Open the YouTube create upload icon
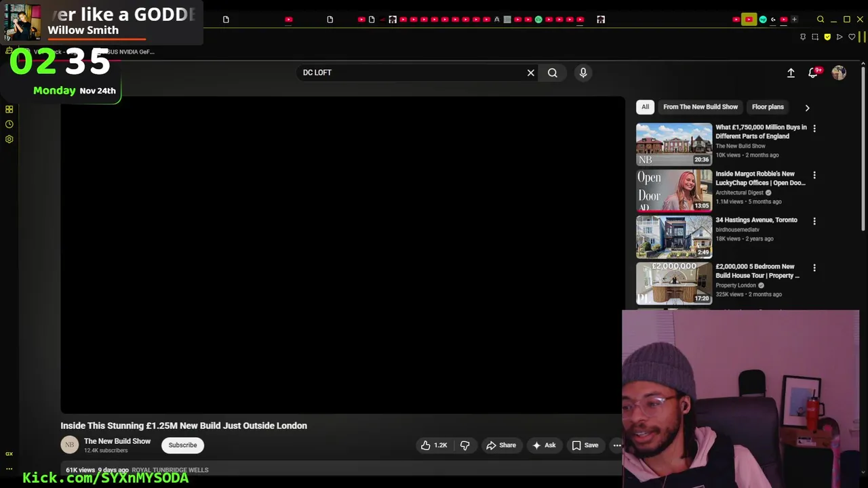The width and height of the screenshot is (868, 488). point(791,73)
